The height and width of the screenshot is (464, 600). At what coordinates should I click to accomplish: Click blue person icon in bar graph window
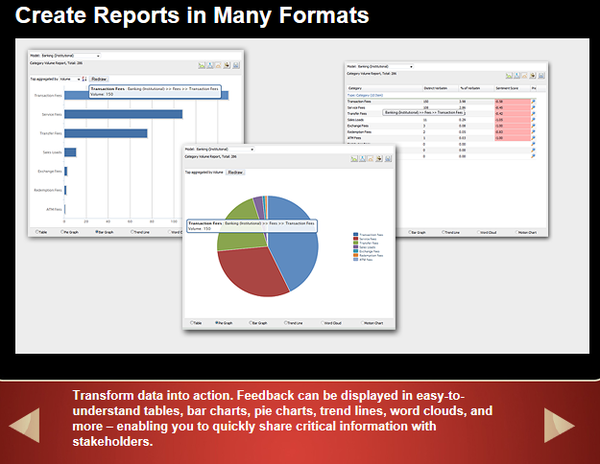210,65
